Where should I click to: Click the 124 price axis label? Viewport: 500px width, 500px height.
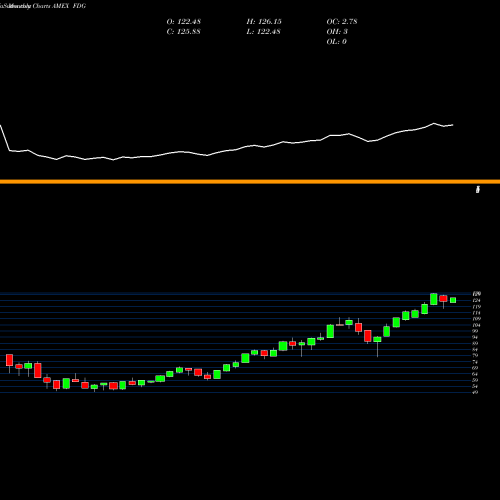click(477, 300)
